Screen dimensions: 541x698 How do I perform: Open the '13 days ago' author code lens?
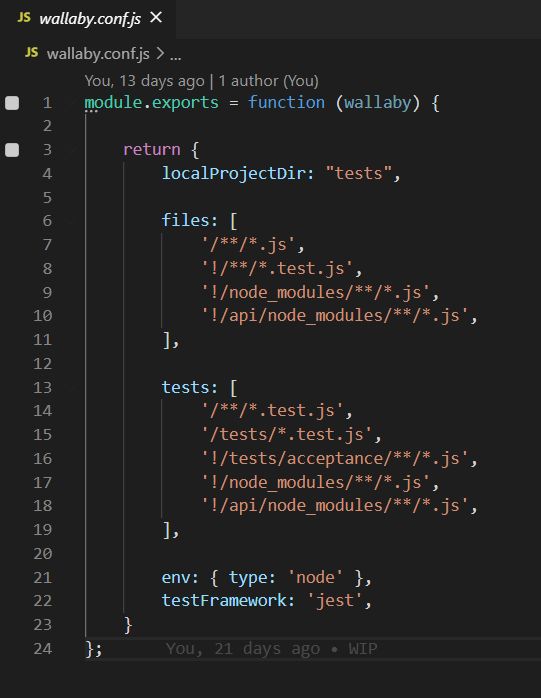[202, 81]
